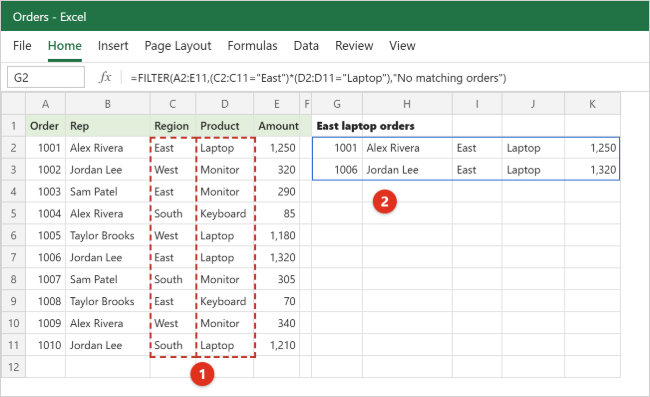
Task: Select cell G2 containing 1001
Action: coord(337,148)
